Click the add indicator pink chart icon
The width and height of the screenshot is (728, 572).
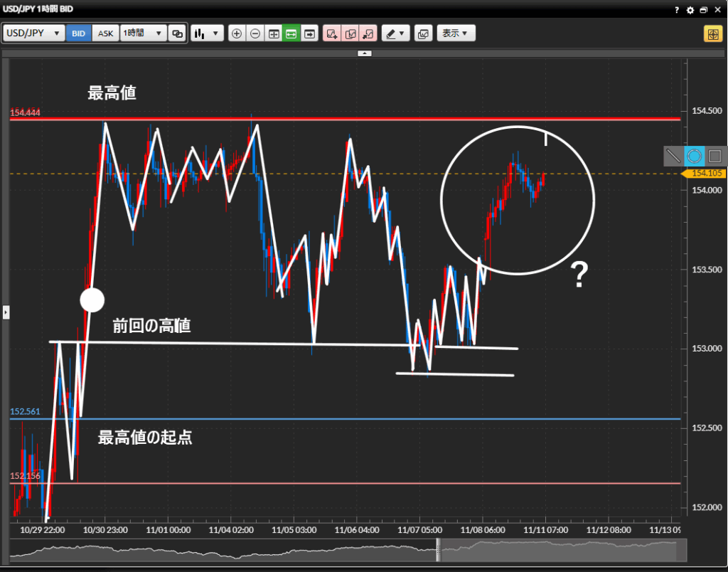pos(331,33)
